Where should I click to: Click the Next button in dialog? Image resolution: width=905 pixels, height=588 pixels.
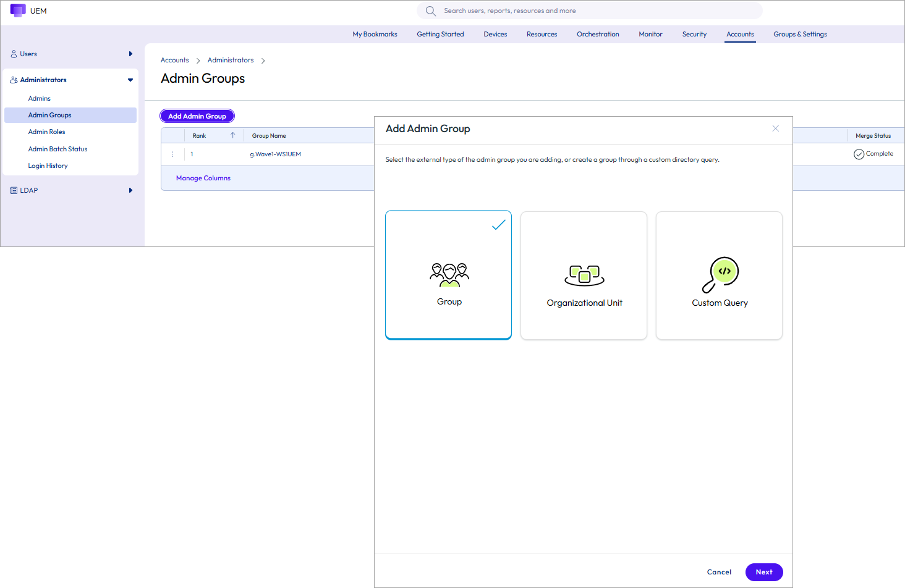(x=764, y=572)
